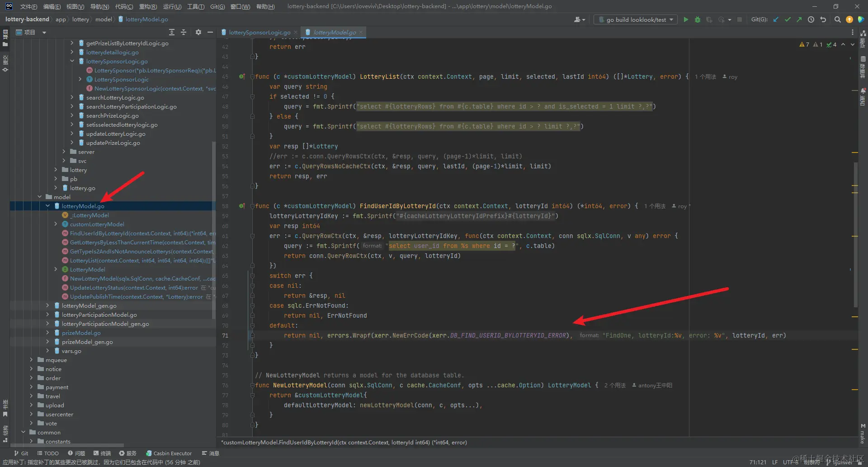Expand the customLotteryModel struct node

56,224
